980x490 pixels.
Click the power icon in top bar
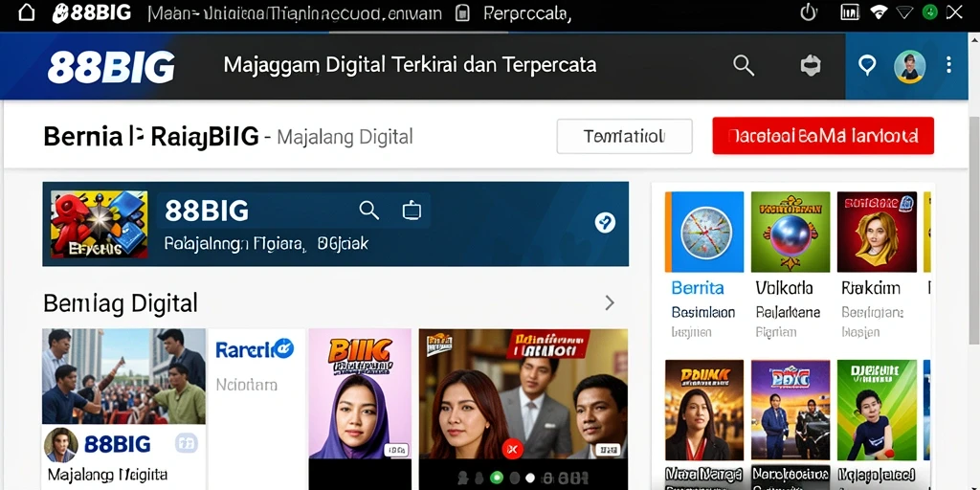click(x=808, y=12)
